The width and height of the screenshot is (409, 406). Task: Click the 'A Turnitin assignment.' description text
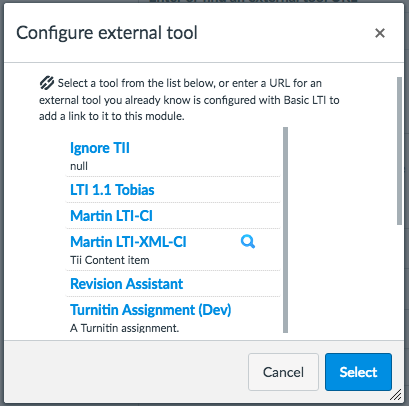coord(124,328)
